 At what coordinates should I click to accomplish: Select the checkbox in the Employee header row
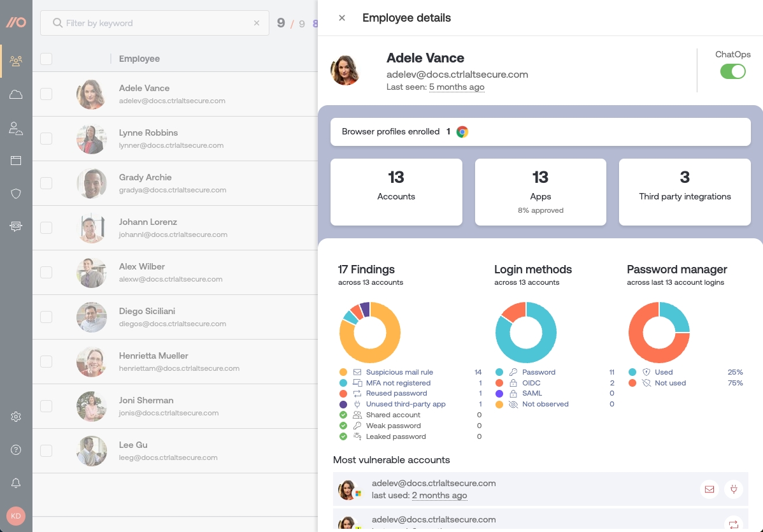(x=46, y=58)
